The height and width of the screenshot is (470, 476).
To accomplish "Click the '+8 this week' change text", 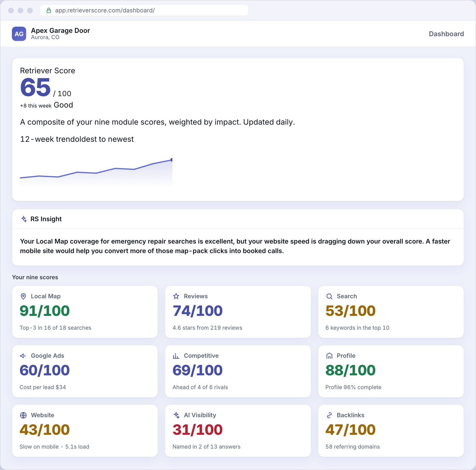I will point(36,106).
